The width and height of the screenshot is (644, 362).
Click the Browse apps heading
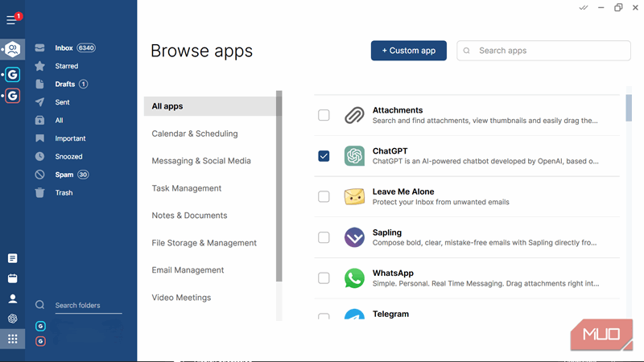click(x=202, y=51)
